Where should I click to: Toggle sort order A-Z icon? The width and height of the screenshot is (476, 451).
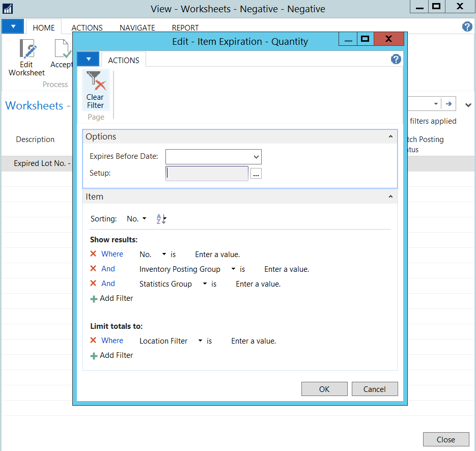click(x=161, y=219)
